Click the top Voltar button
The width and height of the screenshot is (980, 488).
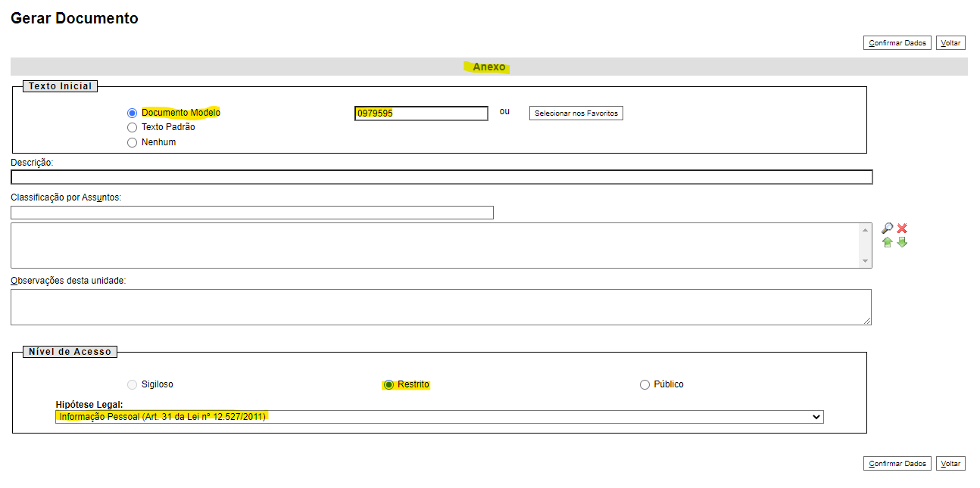pos(950,43)
